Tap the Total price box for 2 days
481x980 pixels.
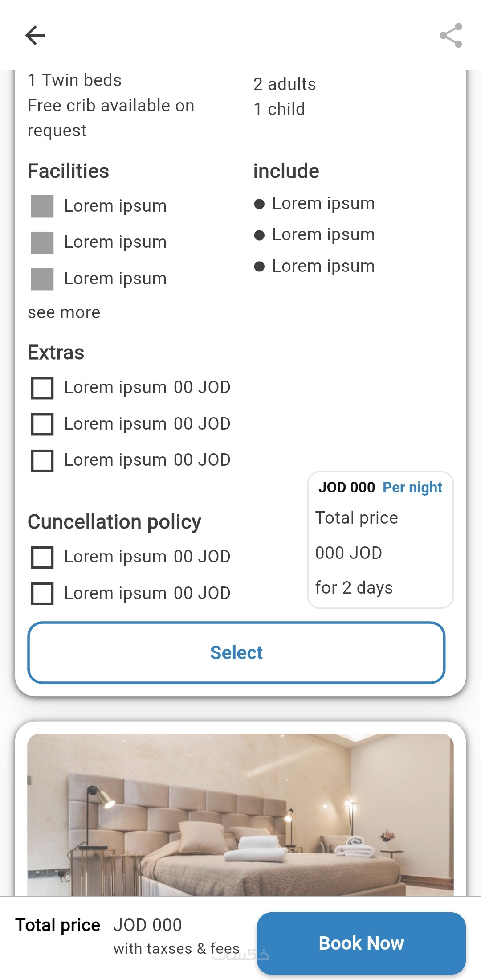pyautogui.click(x=380, y=553)
